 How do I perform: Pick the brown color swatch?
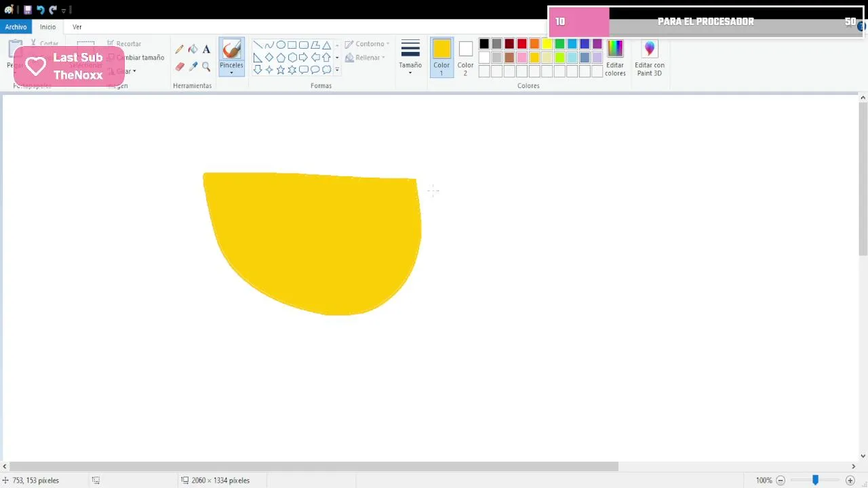509,58
